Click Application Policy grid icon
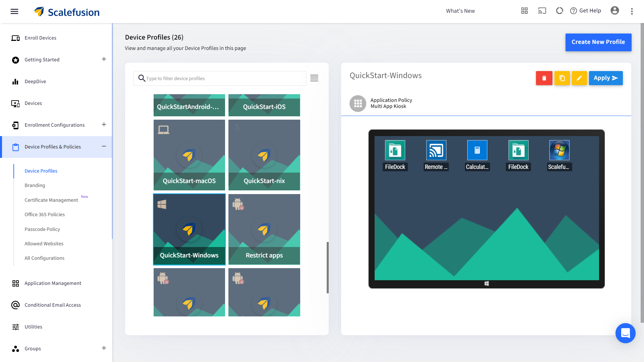The image size is (644, 362). [x=358, y=104]
